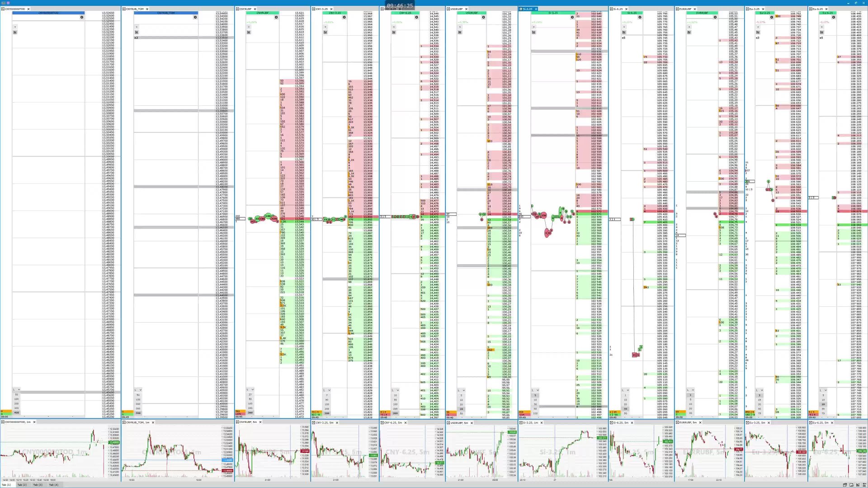This screenshot has height=488, width=868.
Task: Select lot size 100 in CNYRUB_TOM panel
Action: point(138,399)
